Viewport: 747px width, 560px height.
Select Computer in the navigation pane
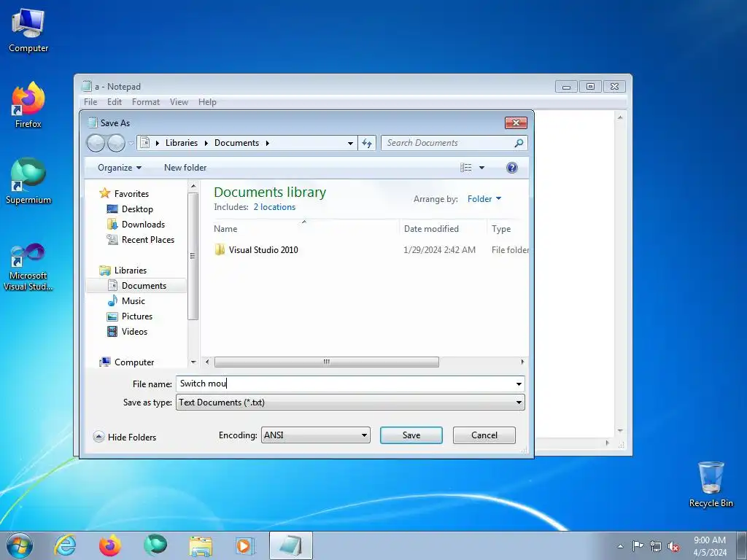(134, 362)
